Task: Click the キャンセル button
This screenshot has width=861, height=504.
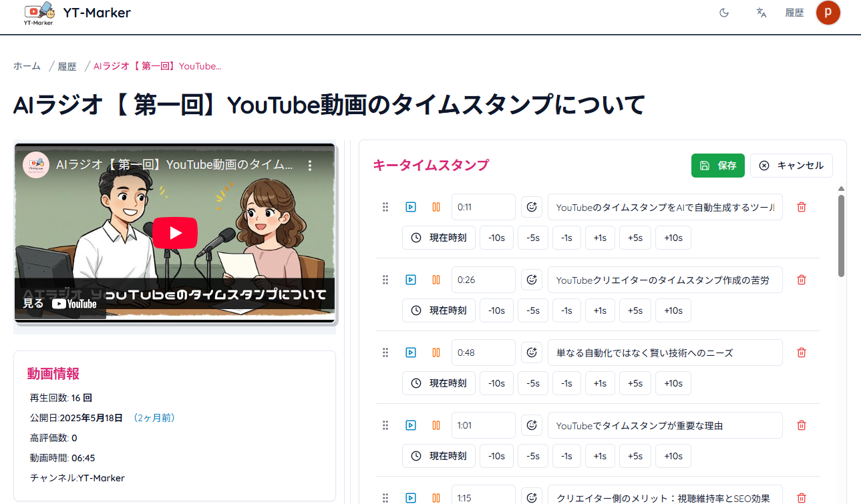Action: pyautogui.click(x=792, y=166)
